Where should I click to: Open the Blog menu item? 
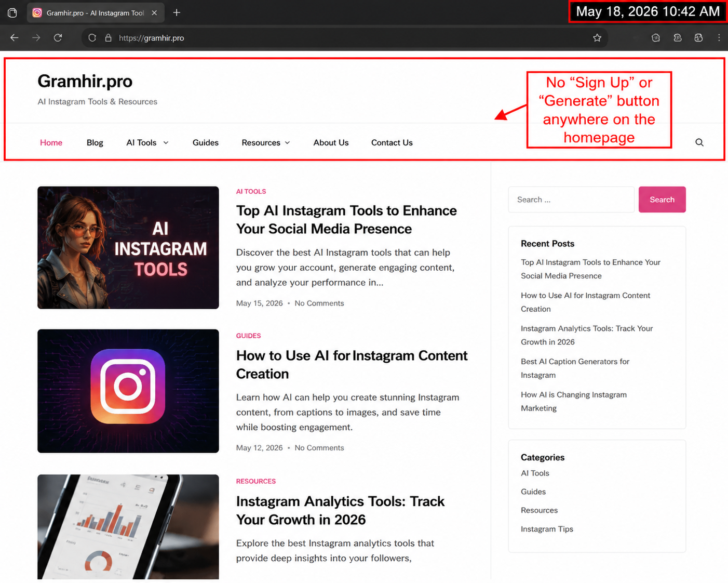click(95, 142)
